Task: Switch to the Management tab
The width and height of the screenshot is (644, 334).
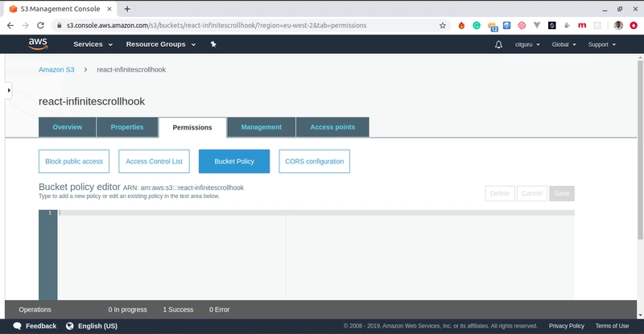Action: [261, 127]
